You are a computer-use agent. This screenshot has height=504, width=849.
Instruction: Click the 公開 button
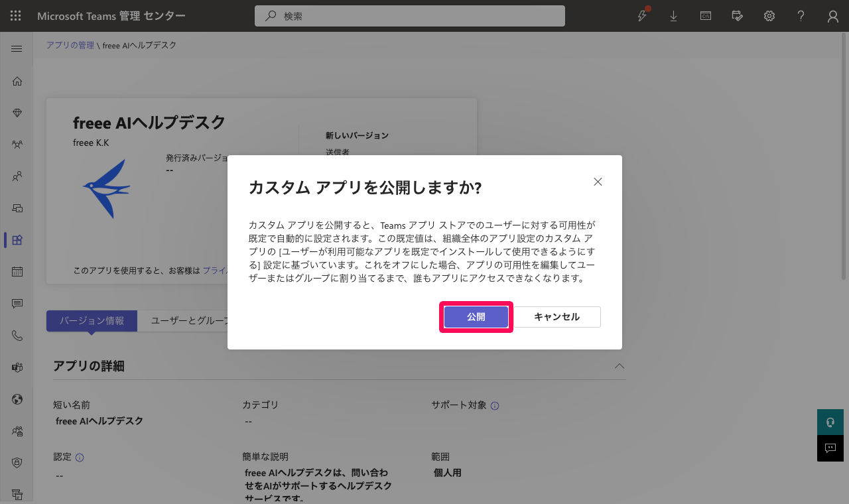click(x=476, y=317)
